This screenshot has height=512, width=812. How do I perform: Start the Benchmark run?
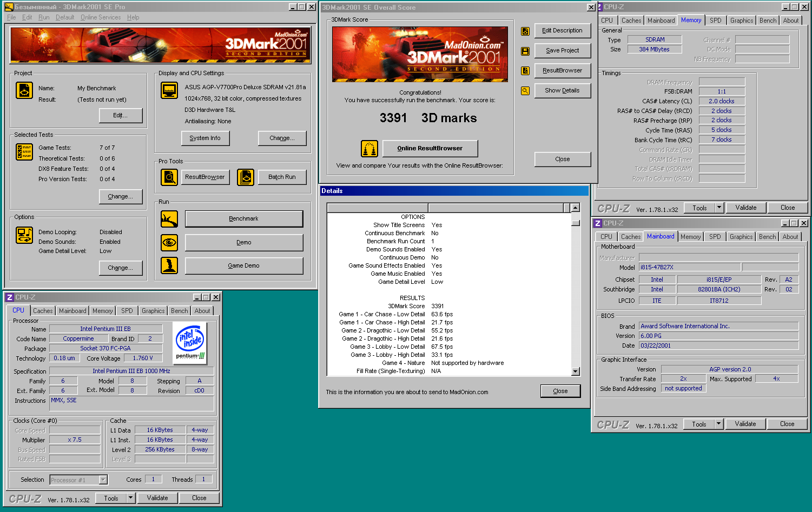(x=244, y=219)
